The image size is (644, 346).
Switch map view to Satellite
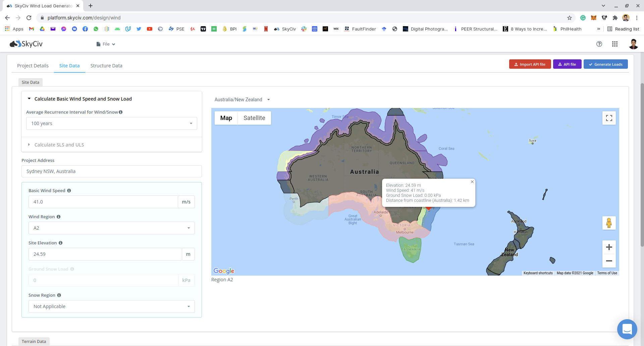point(254,118)
